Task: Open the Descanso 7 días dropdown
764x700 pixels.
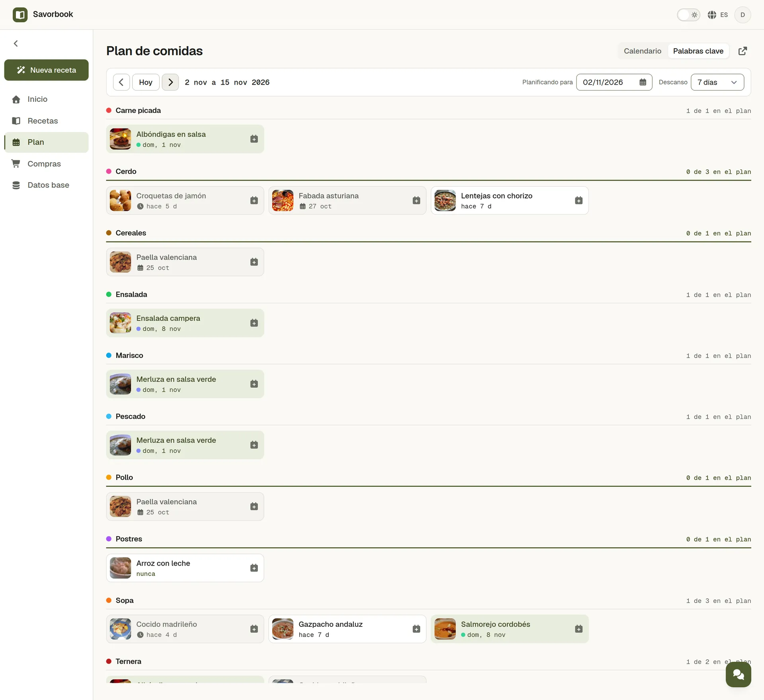Action: [x=717, y=82]
